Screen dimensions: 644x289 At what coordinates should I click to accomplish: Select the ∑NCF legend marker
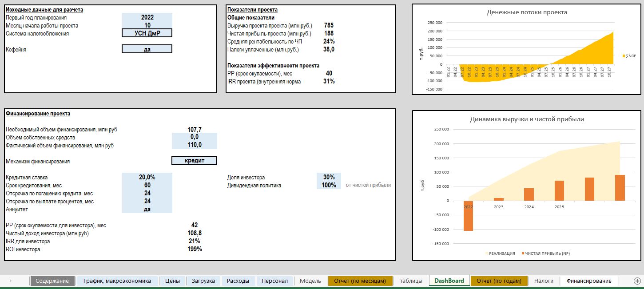(623, 56)
